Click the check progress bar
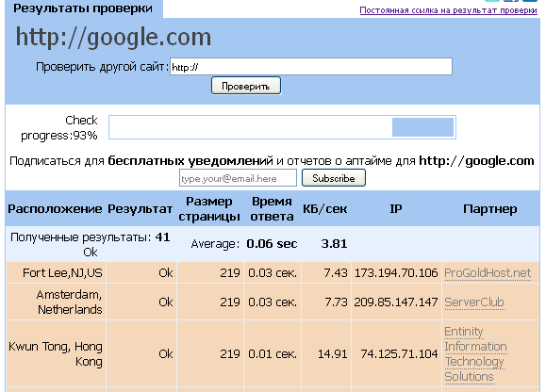Screen dimensions: 546x392 (x=282, y=127)
